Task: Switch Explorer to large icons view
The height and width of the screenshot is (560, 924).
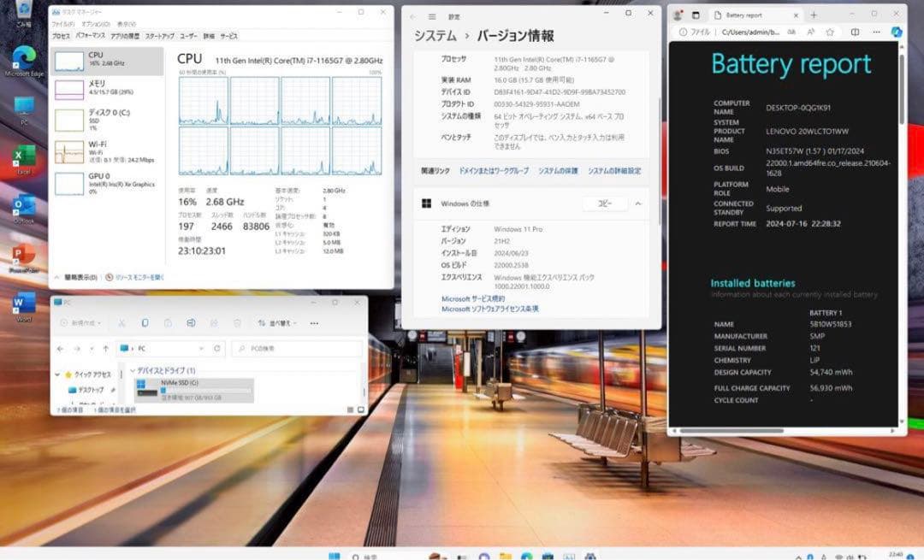Action: pos(360,410)
